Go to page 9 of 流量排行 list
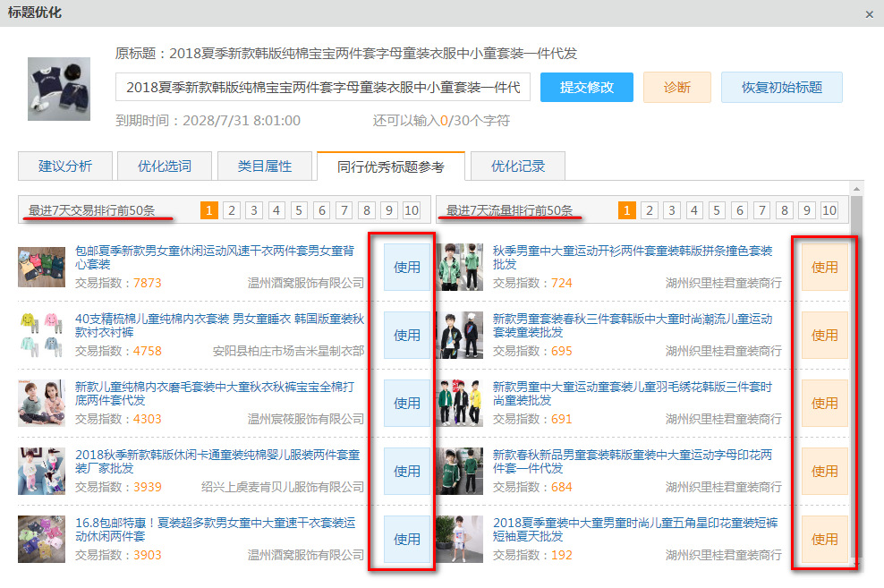The image size is (884, 588). coord(807,210)
